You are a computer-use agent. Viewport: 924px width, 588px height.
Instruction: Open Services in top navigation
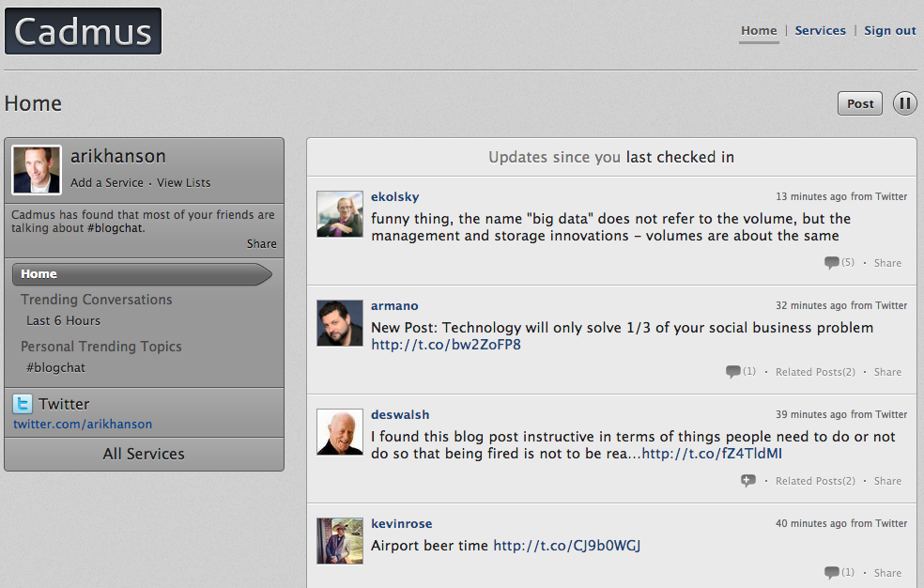coord(821,31)
